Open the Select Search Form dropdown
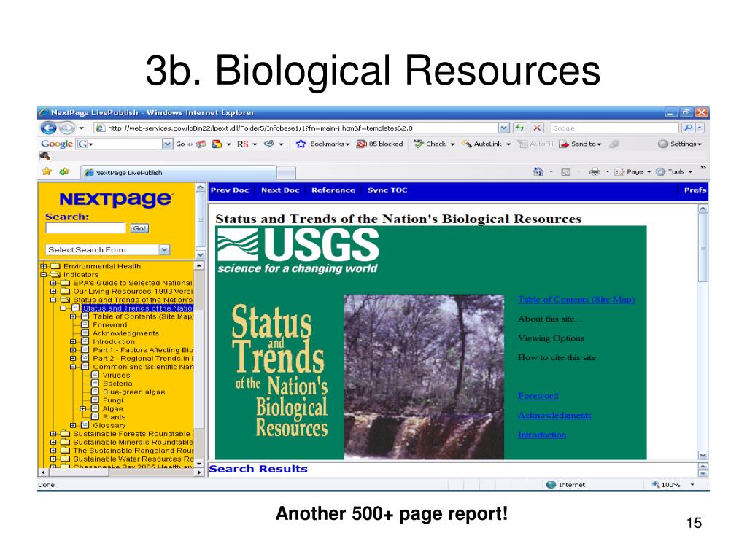Image resolution: width=747 pixels, height=560 pixels. 164,249
